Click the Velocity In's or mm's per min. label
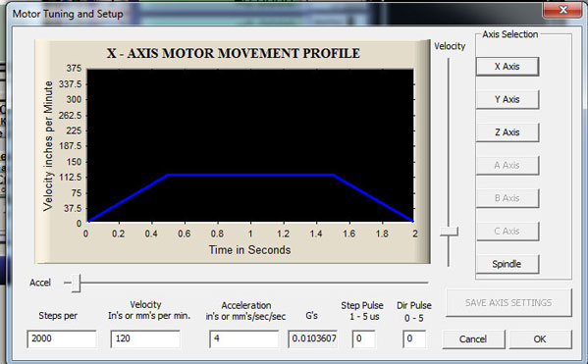Image resolution: width=588 pixels, height=364 pixels. click(x=149, y=310)
